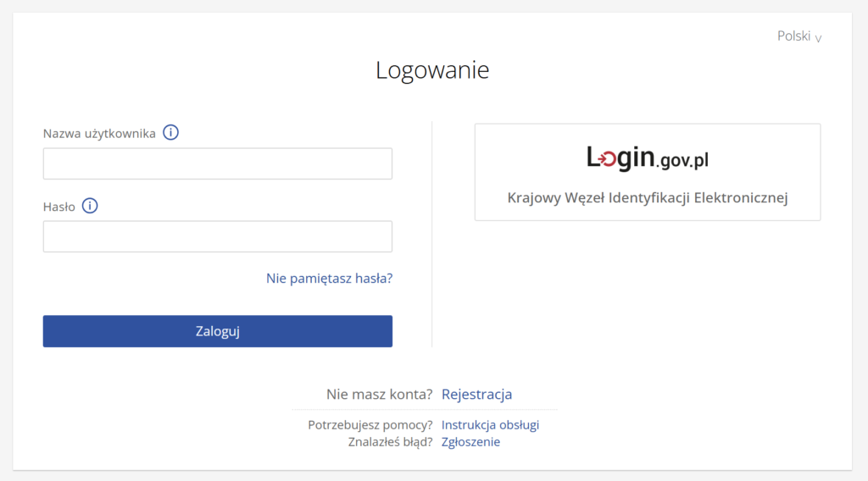Open the Nie pamiętasz hasła? link
The image size is (868, 481).
[x=329, y=278]
